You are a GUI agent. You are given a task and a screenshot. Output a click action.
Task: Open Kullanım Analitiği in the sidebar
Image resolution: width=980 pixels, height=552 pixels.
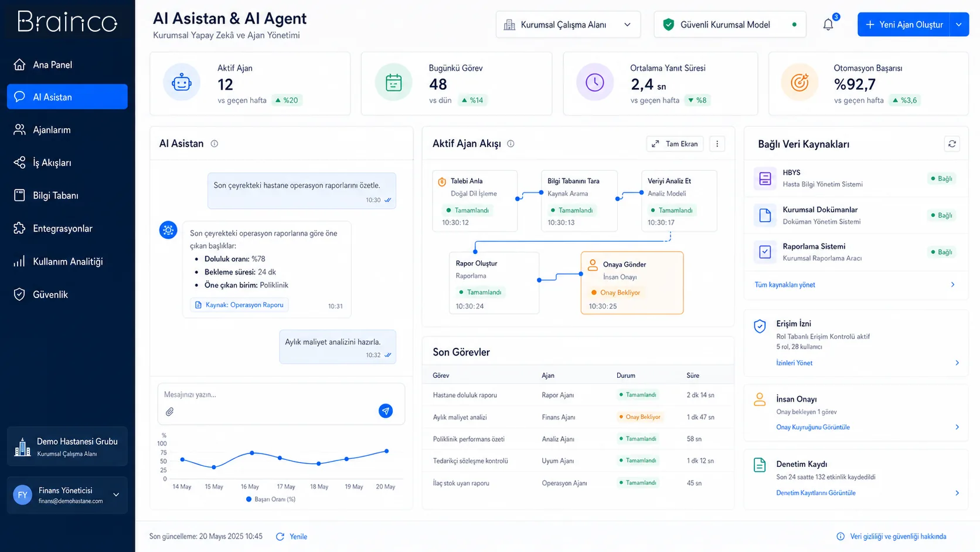(67, 261)
